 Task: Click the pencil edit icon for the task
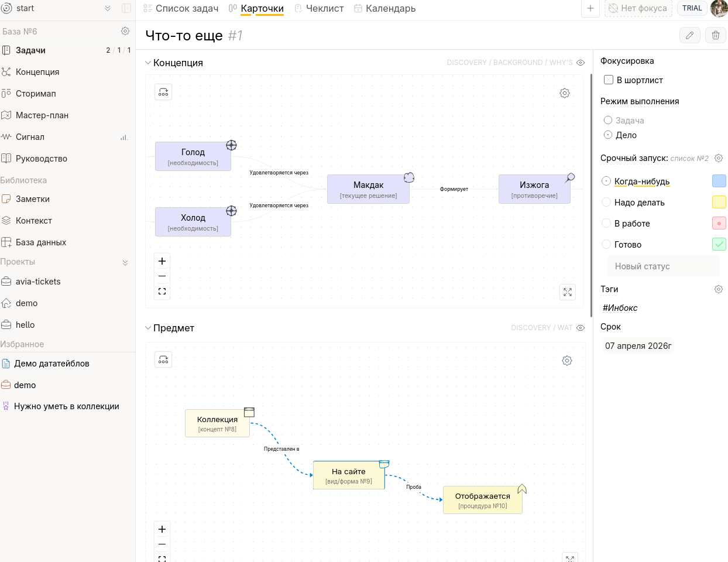(x=689, y=36)
